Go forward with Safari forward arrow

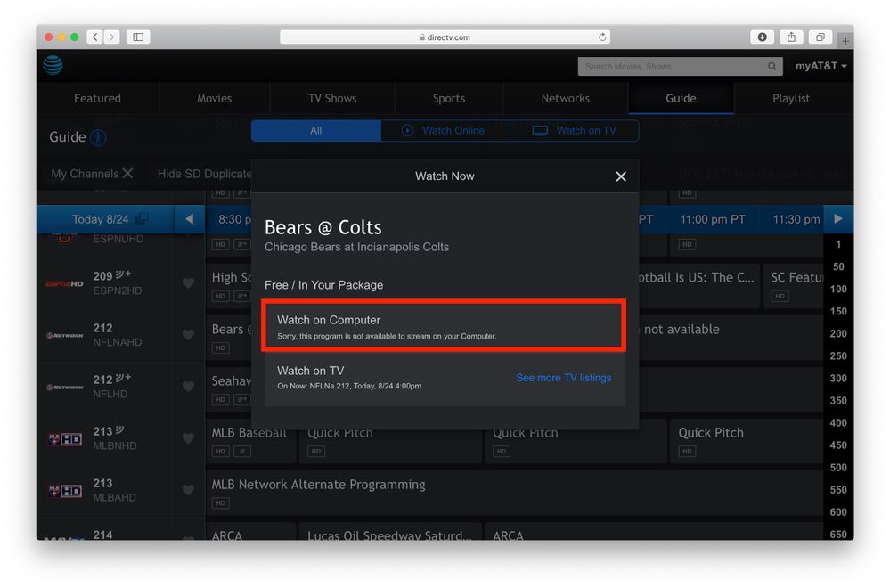112,37
